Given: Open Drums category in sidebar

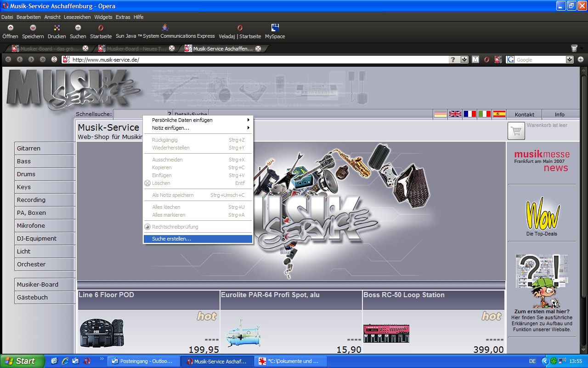Looking at the screenshot, I should pyautogui.click(x=45, y=174).
